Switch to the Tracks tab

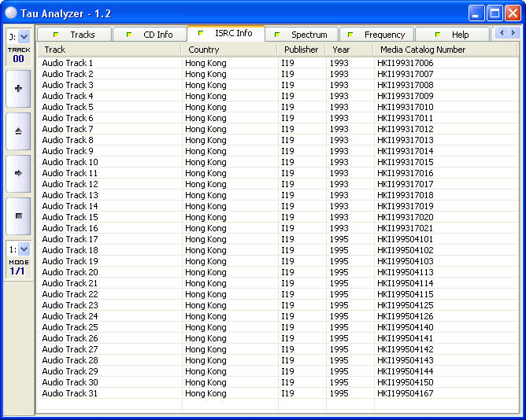click(x=76, y=35)
